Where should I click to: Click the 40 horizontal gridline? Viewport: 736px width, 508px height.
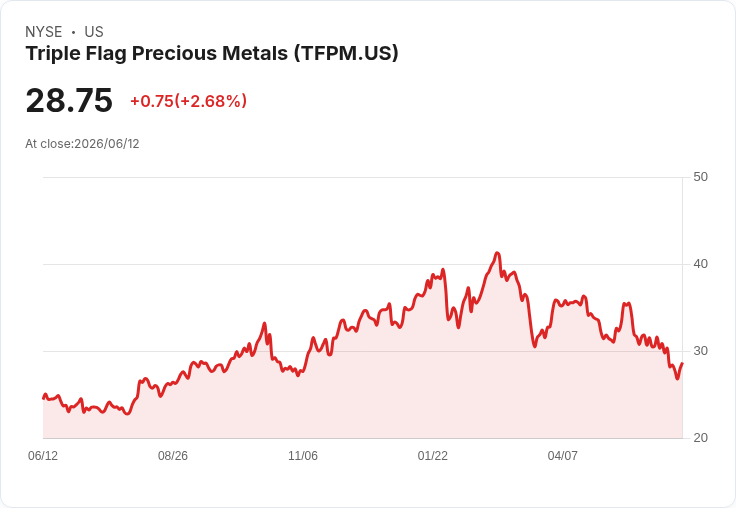click(363, 264)
